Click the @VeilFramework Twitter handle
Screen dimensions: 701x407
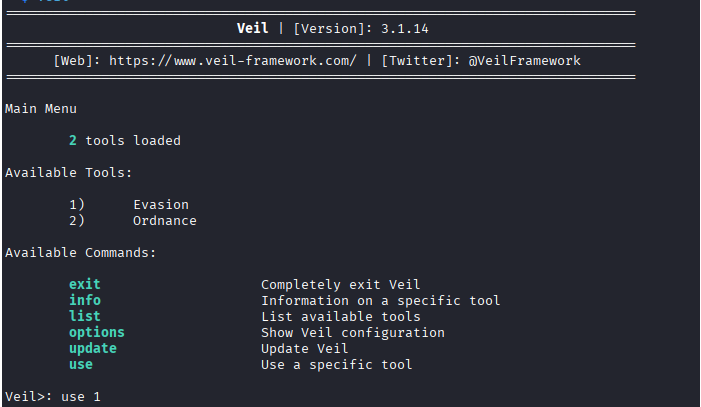(x=524, y=60)
